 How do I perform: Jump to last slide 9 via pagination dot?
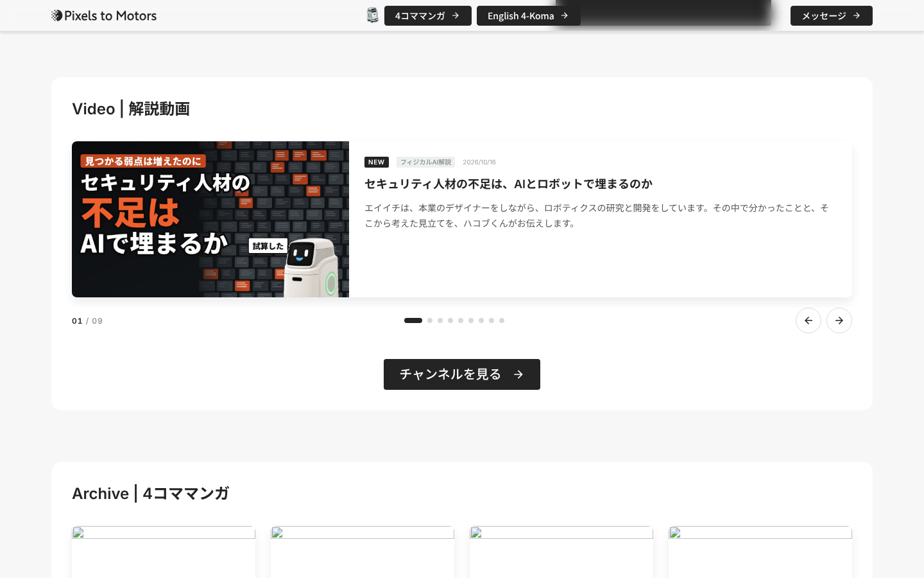pyautogui.click(x=502, y=320)
